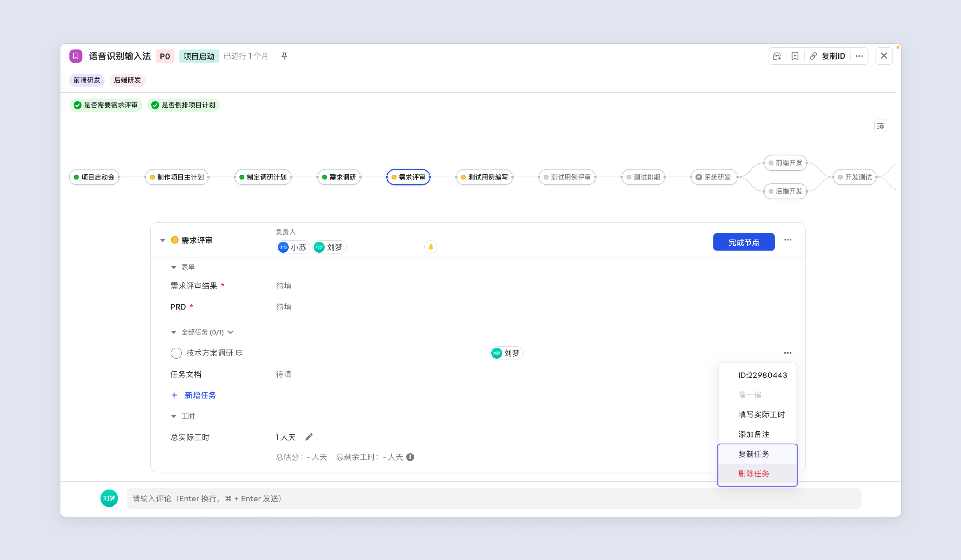Select the 需求调研 workflow node
961x560 pixels.
coord(339,177)
